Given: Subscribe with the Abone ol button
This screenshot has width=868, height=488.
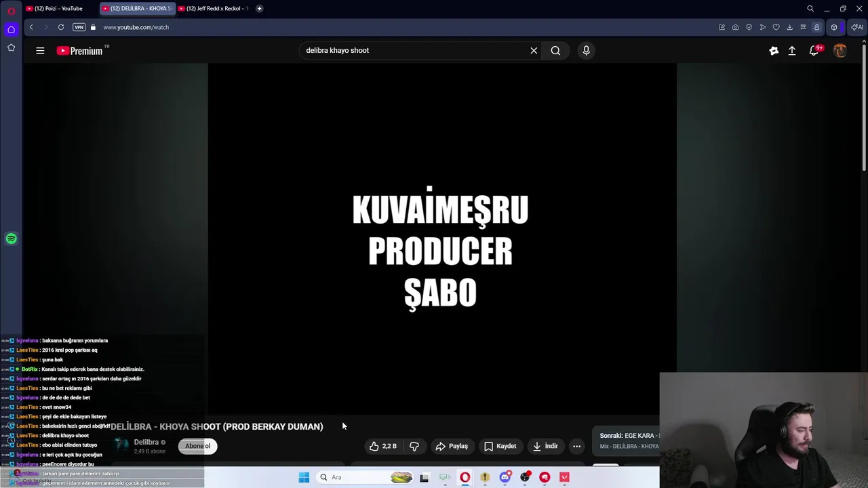Looking at the screenshot, I should point(198,446).
